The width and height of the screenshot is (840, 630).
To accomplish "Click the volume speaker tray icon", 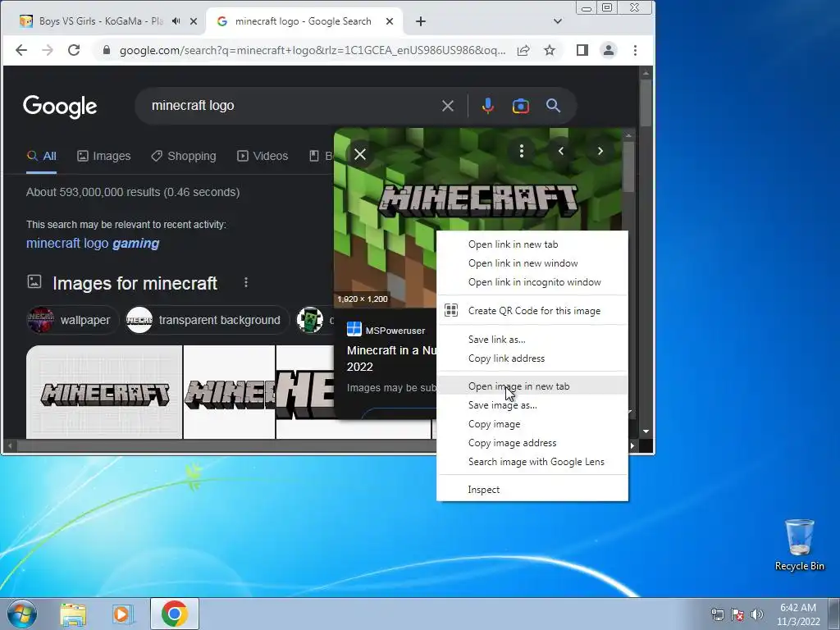I will click(x=756, y=614).
